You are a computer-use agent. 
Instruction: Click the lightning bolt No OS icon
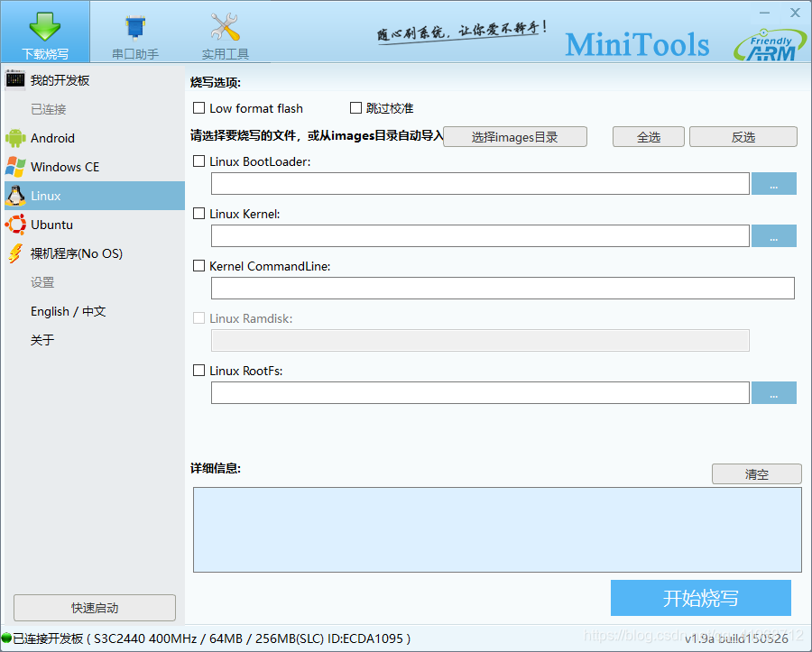15,253
